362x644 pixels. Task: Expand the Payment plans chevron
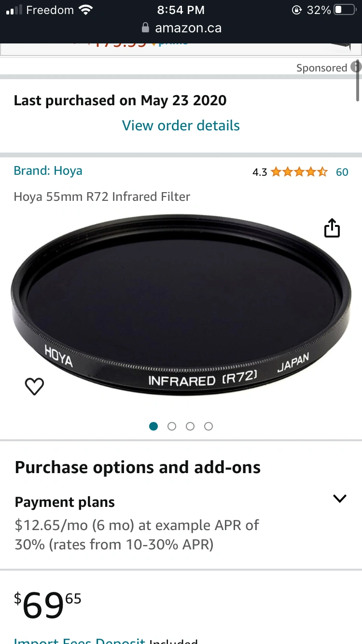[x=340, y=499]
